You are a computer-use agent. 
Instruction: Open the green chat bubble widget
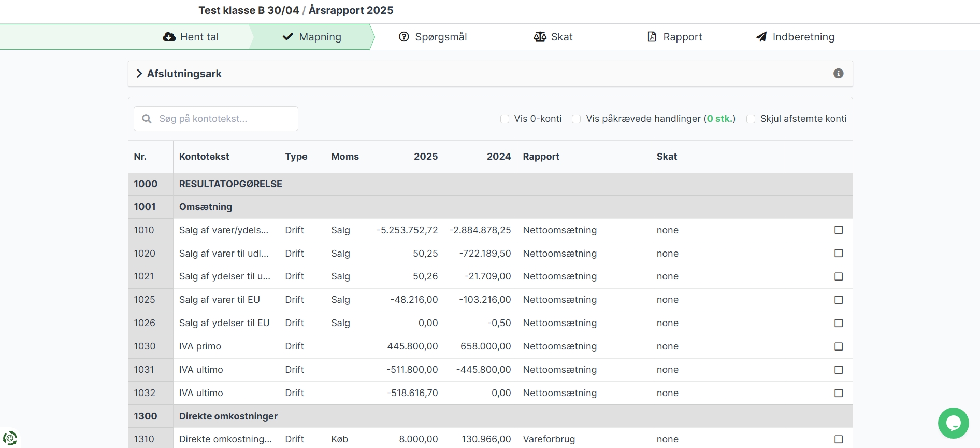point(953,423)
